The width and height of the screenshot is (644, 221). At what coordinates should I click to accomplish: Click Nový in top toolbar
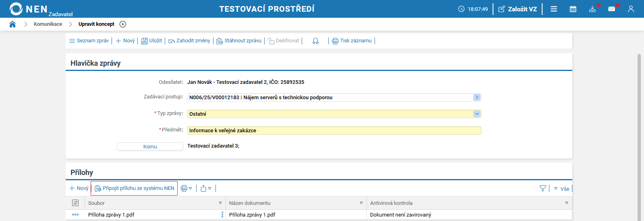[125, 41]
